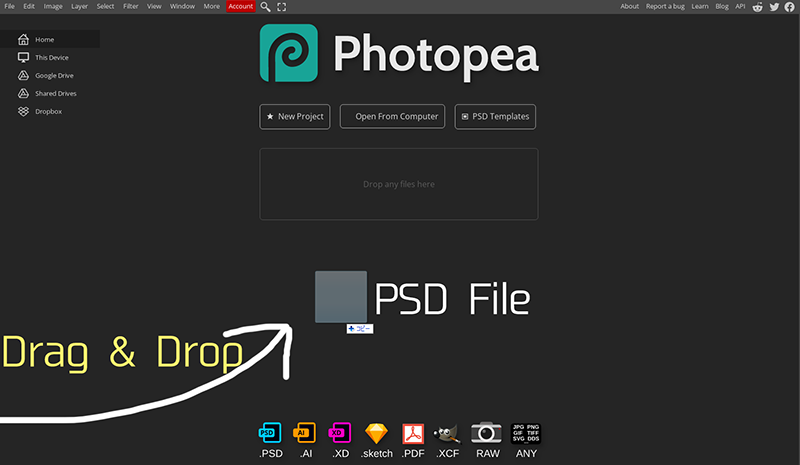Open the Facebook icon link
This screenshot has height=465, width=800.
[789, 7]
